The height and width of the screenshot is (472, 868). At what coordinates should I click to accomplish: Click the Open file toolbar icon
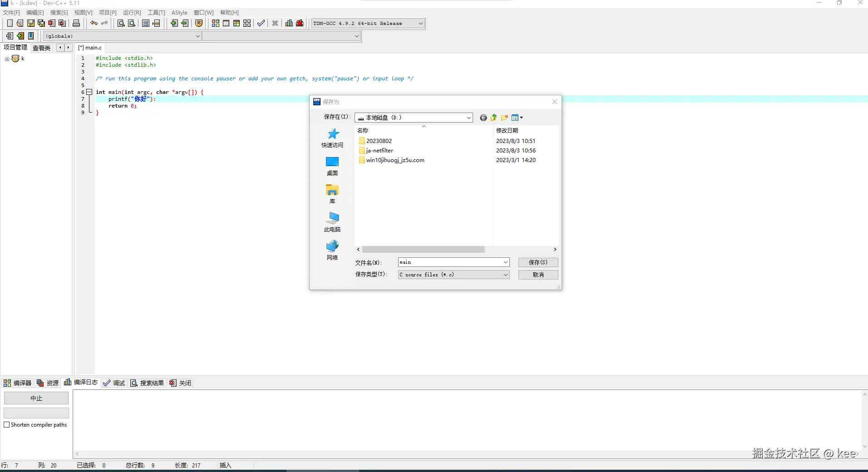click(x=20, y=23)
